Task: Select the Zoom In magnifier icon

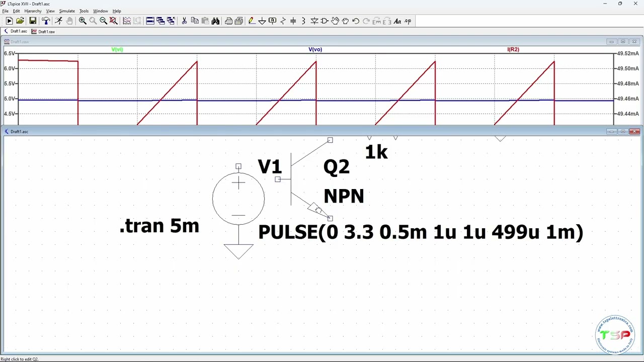Action: pyautogui.click(x=83, y=21)
